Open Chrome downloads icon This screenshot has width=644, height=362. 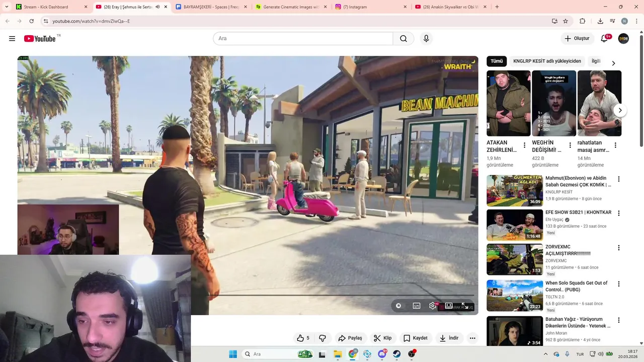pos(600,21)
